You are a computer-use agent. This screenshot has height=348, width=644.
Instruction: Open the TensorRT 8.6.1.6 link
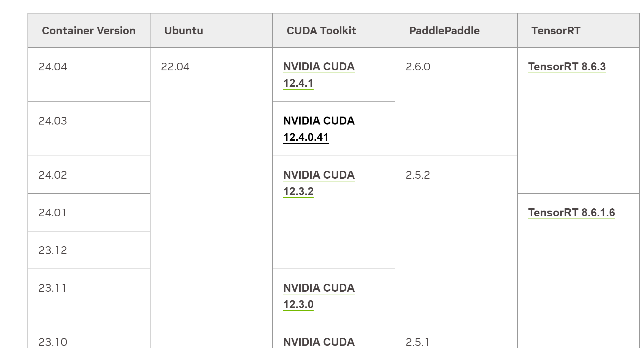571,213
